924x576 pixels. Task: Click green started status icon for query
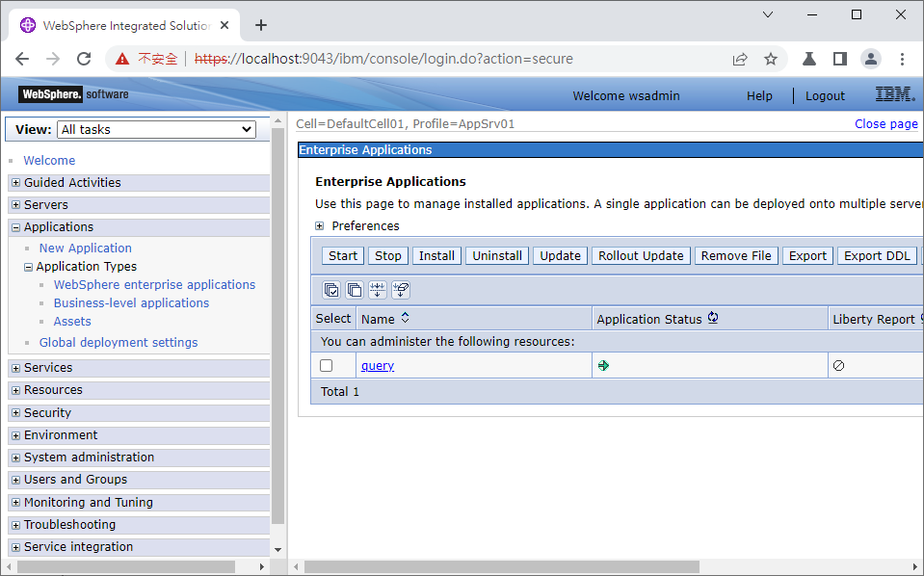[603, 366]
